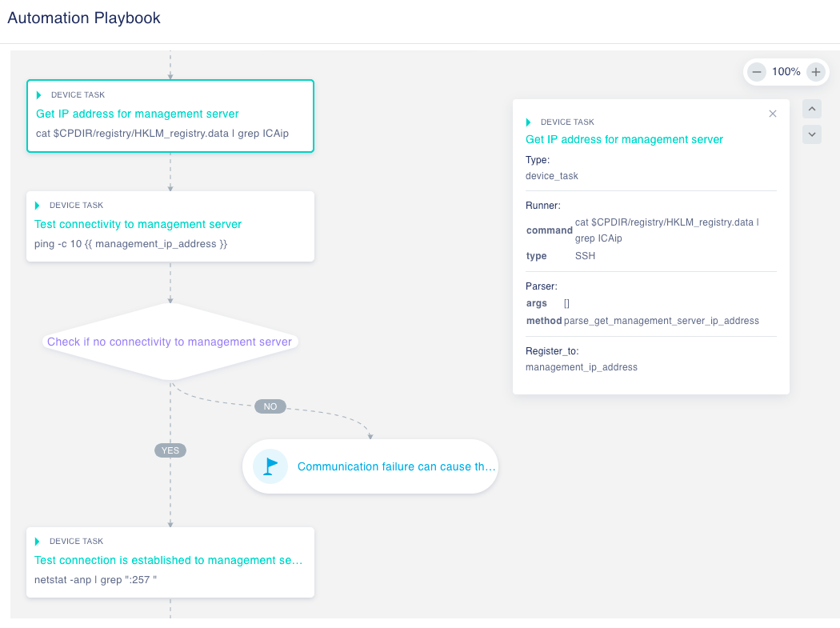Click the NO branch label
Screen dimensions: 840x628
click(x=270, y=406)
